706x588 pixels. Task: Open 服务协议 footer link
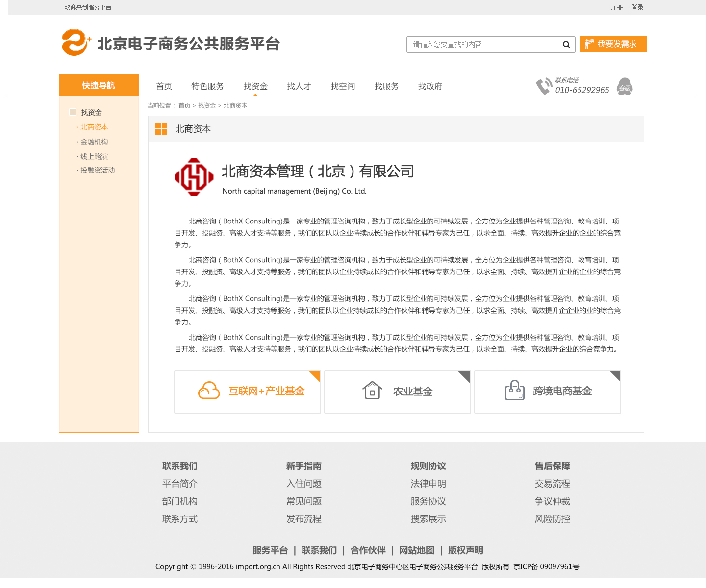[429, 501]
